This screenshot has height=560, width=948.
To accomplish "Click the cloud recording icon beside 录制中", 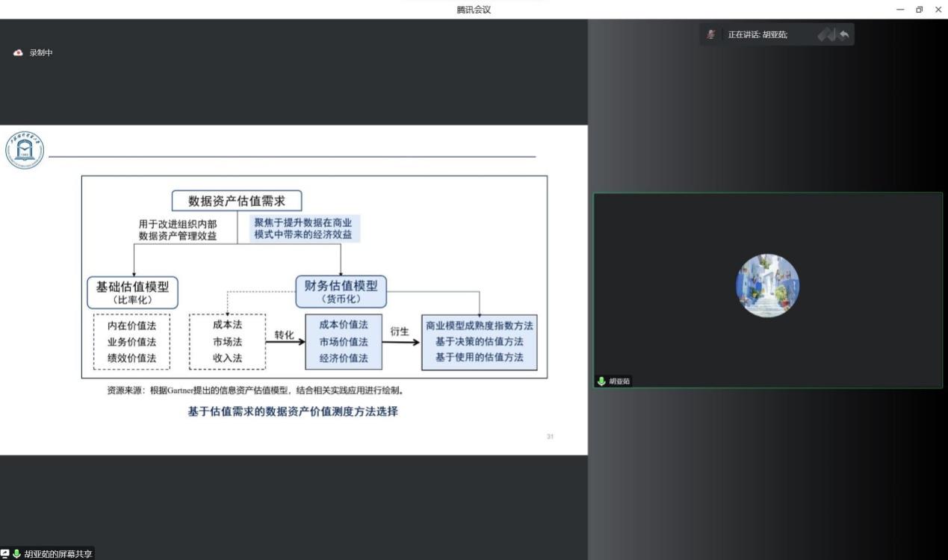I will click(x=18, y=53).
